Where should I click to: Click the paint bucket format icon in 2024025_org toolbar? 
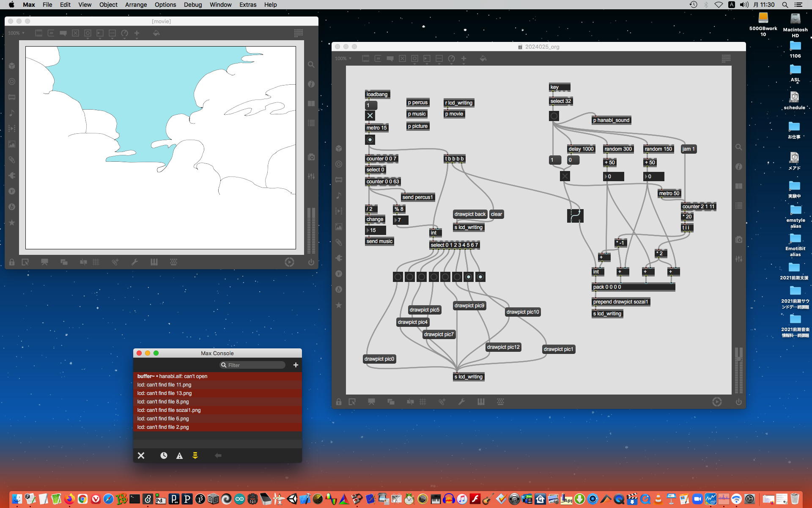click(x=483, y=58)
